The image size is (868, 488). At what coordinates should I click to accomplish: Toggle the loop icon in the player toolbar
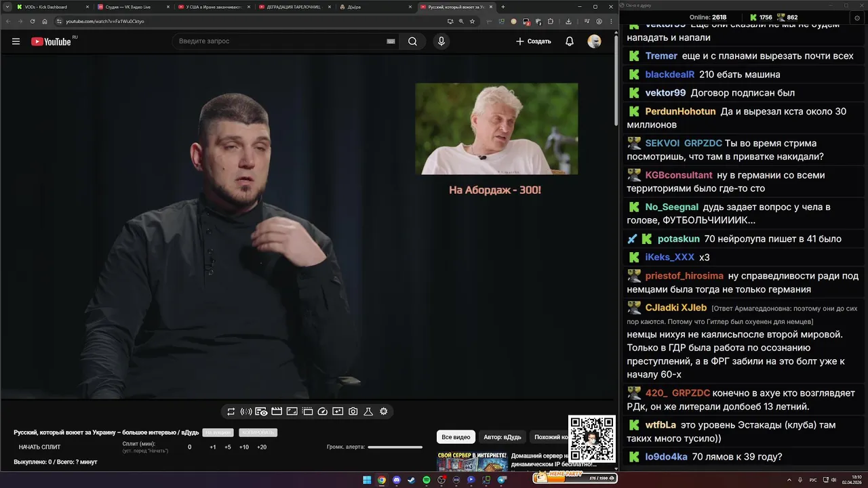click(x=231, y=411)
